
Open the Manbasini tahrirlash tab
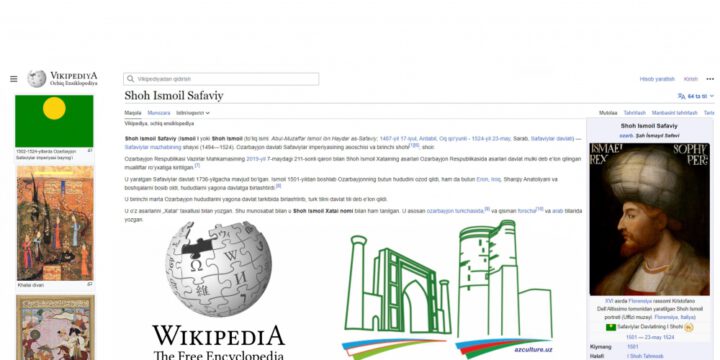pos(675,113)
